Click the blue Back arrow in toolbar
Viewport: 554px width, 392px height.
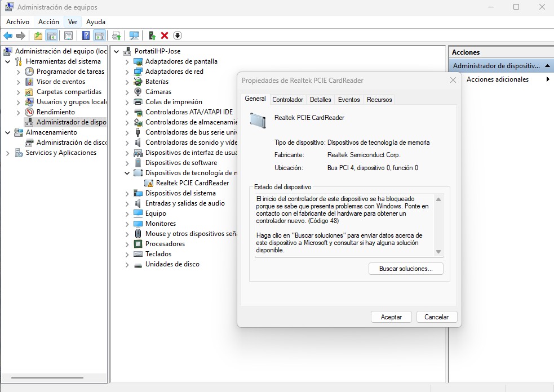(8, 35)
